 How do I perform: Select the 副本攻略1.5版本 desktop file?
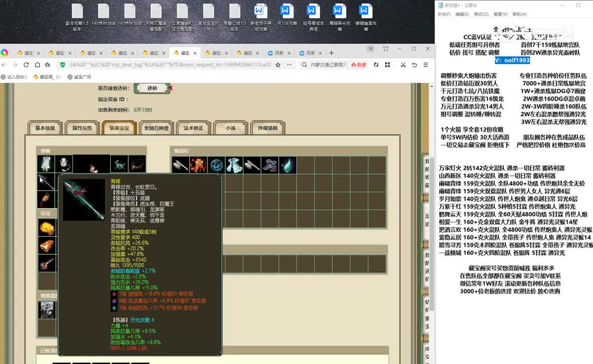coord(77,18)
